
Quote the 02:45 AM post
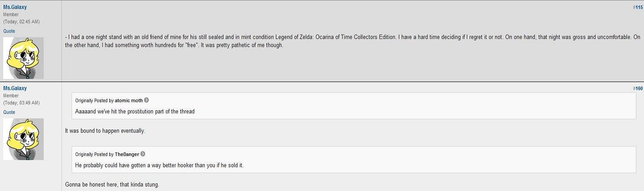coord(9,31)
